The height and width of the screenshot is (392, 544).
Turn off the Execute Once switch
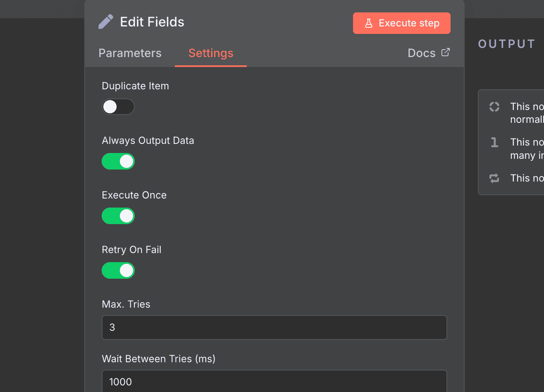pos(118,216)
